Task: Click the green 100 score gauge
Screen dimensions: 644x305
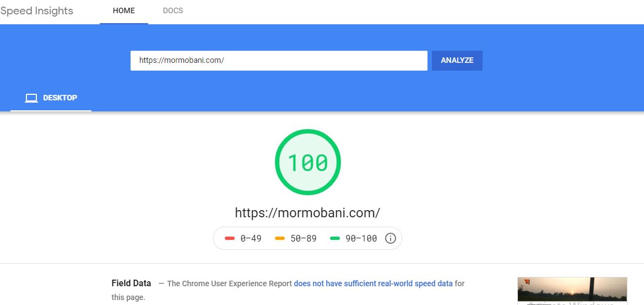Action: 308,162
